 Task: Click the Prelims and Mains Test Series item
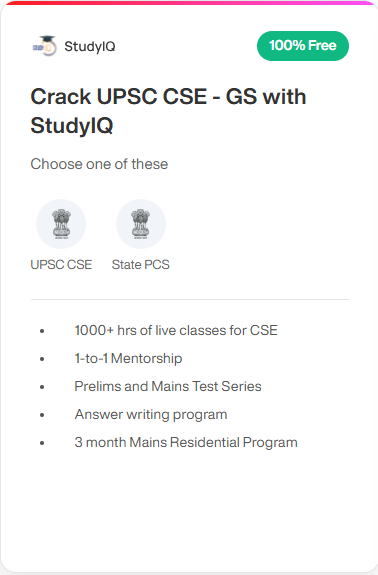pyautogui.click(x=168, y=387)
